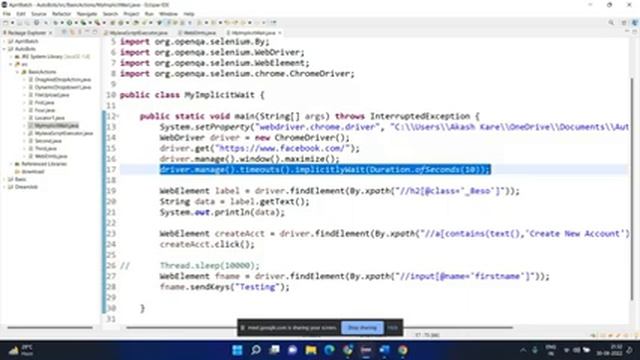Image resolution: width=640 pixels, height=360 pixels.
Task: Collapse the AutoBots project
Action: (4, 49)
